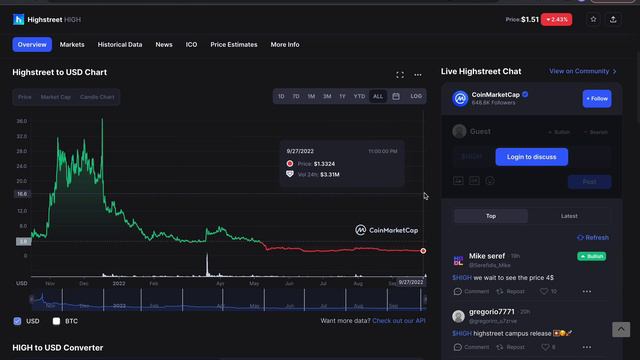
Task: Click the Highstreet logo icon
Action: (x=18, y=19)
